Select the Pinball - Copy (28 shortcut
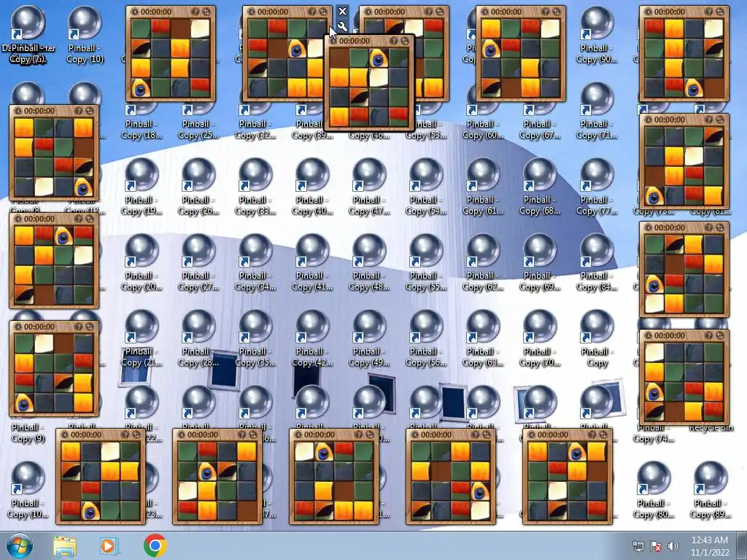Viewport: 747px width, 560px height. 198,338
